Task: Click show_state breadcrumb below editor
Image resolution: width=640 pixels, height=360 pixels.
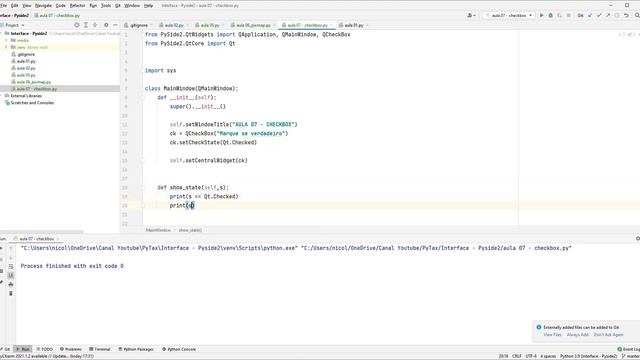Action: (x=190, y=230)
